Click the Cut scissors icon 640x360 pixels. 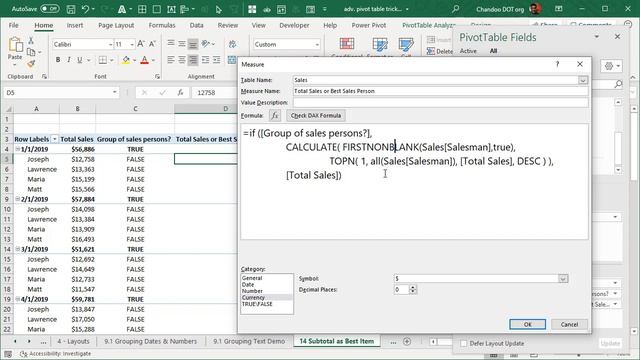pos(31,41)
